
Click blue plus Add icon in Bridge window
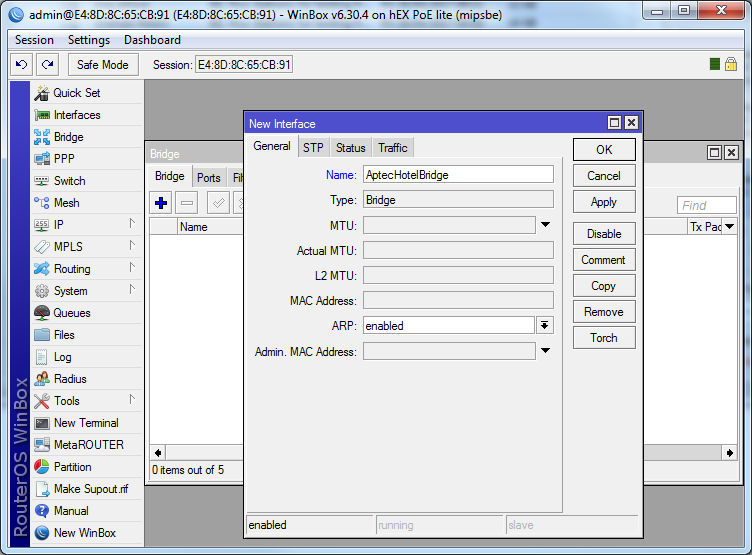pos(161,203)
